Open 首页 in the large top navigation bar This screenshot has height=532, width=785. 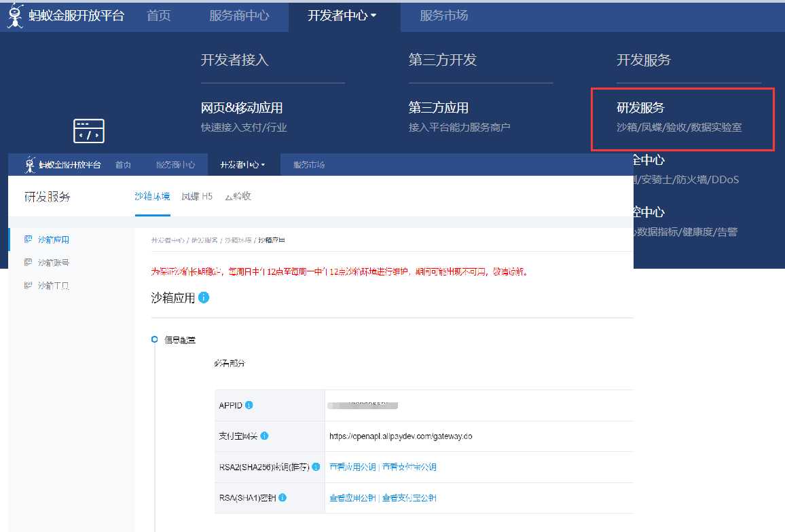point(159,16)
